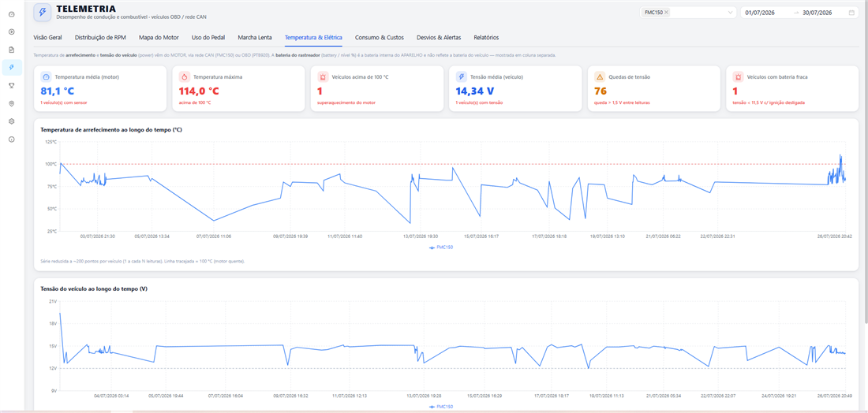
Task: Click the 76 voltage drops value
Action: click(x=600, y=91)
